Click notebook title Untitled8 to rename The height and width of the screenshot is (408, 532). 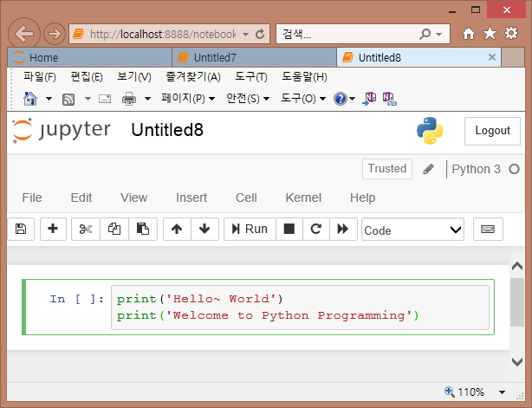[167, 130]
